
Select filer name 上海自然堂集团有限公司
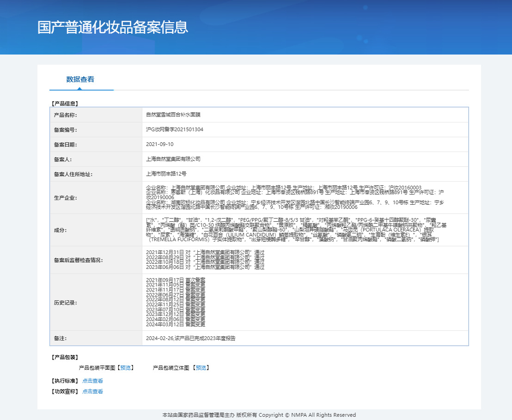point(173,159)
